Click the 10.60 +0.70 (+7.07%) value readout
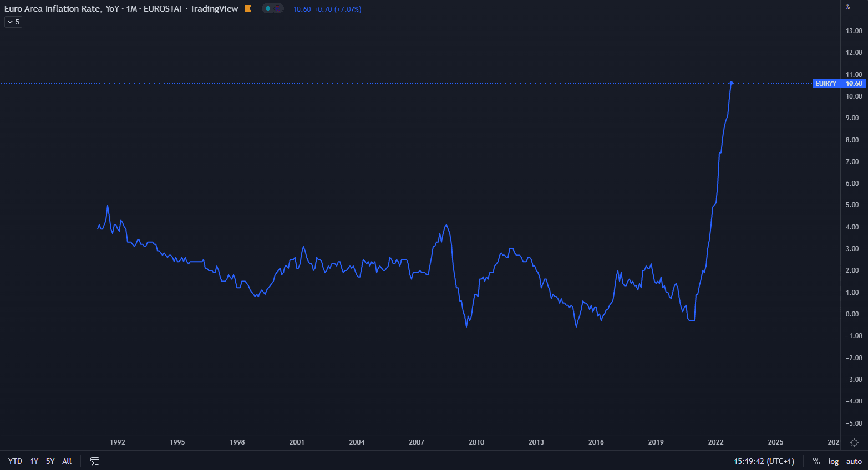The height and width of the screenshot is (470, 868). click(327, 9)
